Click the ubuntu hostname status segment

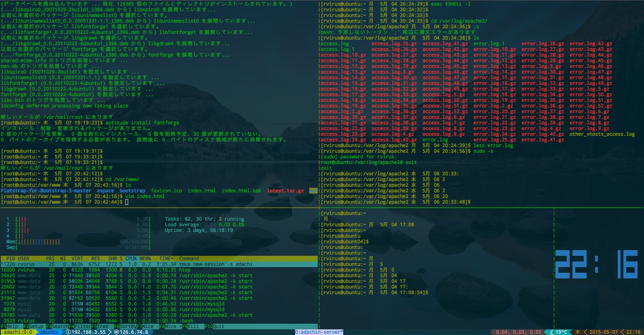click(49, 332)
